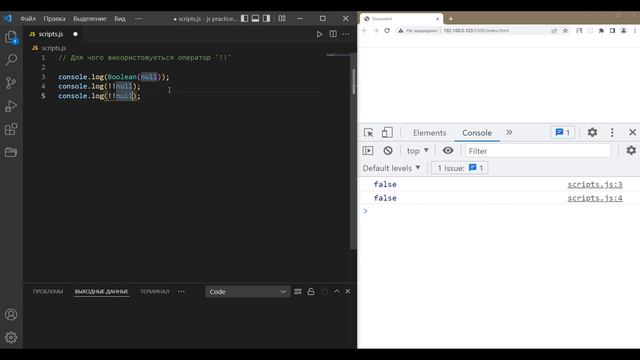
Task: Activate the DevTools inspect element picker
Action: point(369,133)
